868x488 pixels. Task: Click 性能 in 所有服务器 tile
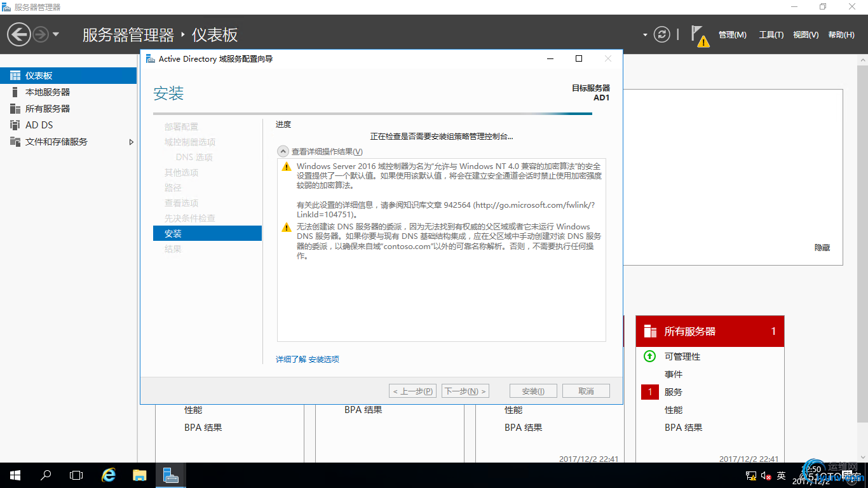tap(674, 410)
